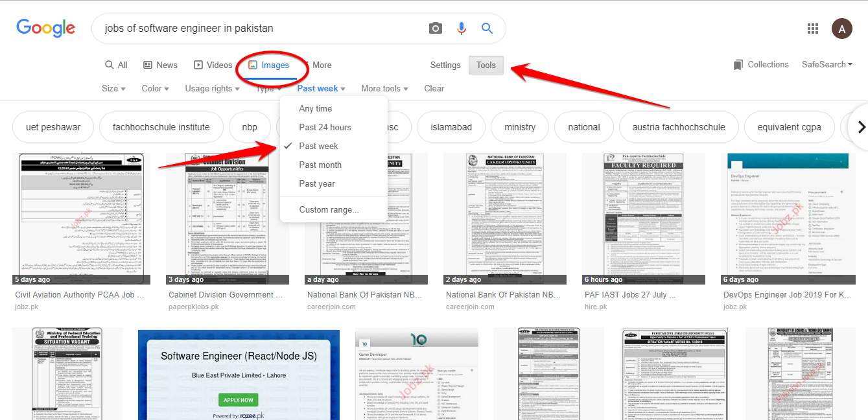Expand the Size filter
This screenshot has width=868, height=420.
click(x=113, y=89)
